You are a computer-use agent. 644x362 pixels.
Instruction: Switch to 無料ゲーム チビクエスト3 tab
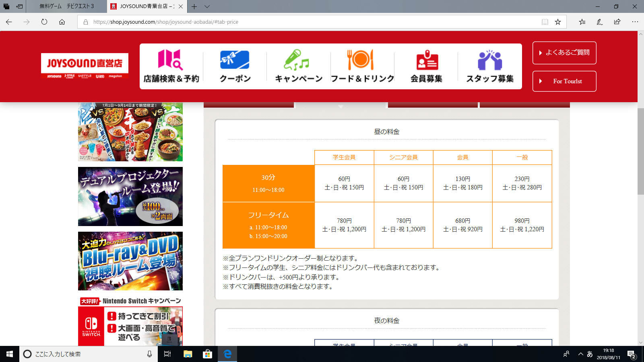click(66, 6)
